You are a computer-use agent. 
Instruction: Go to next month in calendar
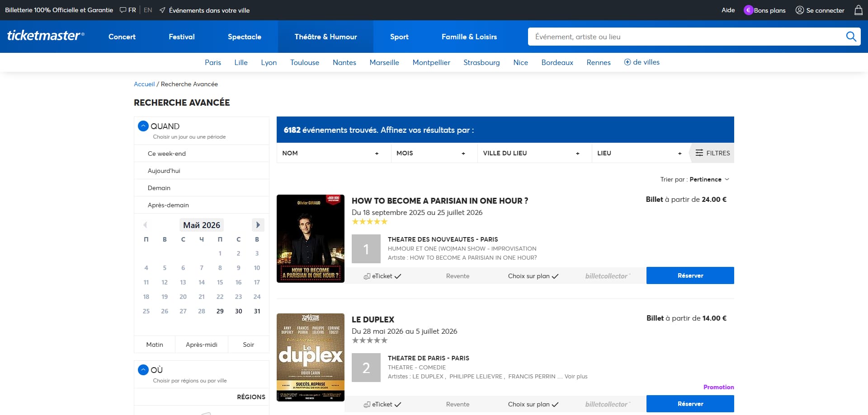pos(258,225)
